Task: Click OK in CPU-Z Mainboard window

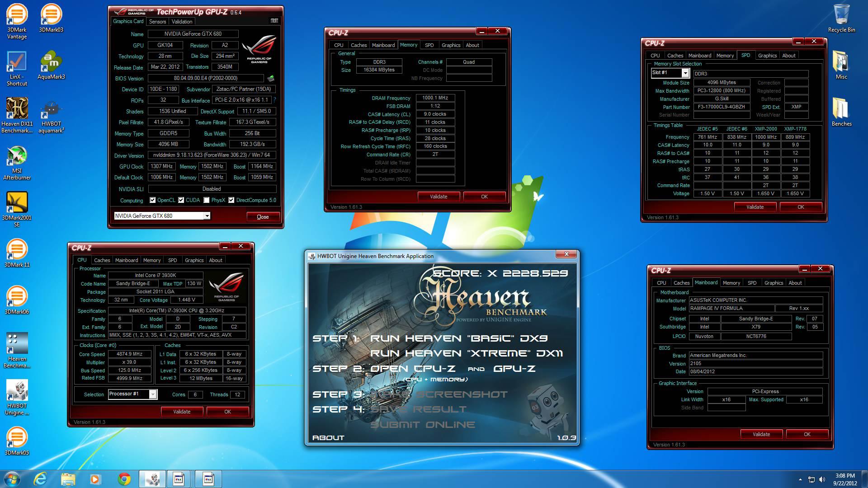Action: click(807, 434)
